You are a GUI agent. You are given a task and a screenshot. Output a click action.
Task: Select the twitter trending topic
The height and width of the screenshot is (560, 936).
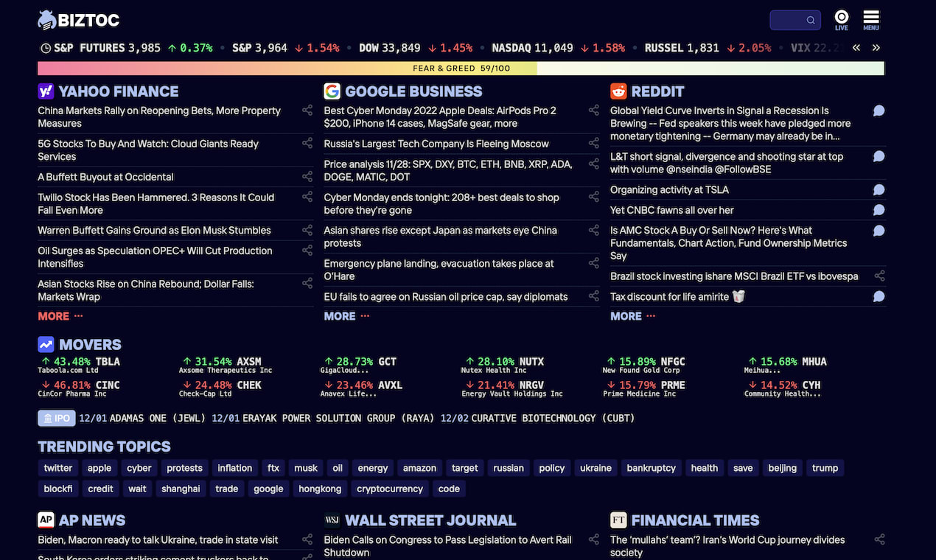pos(58,468)
